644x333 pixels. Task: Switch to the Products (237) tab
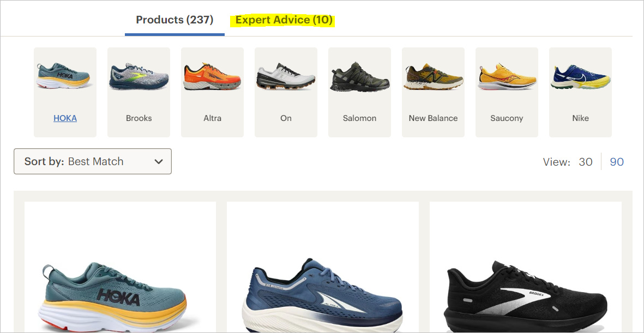point(174,20)
